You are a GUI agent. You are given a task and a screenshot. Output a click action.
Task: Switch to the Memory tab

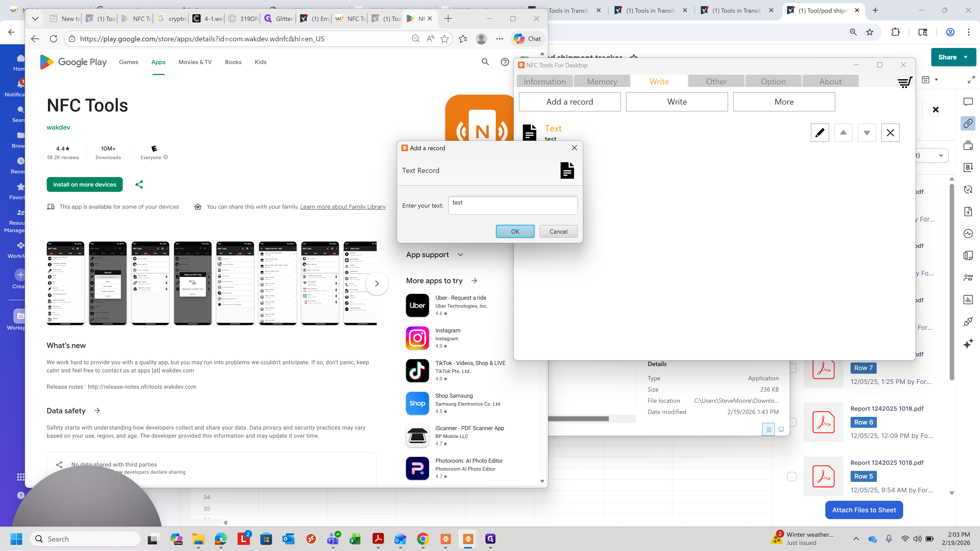602,81
